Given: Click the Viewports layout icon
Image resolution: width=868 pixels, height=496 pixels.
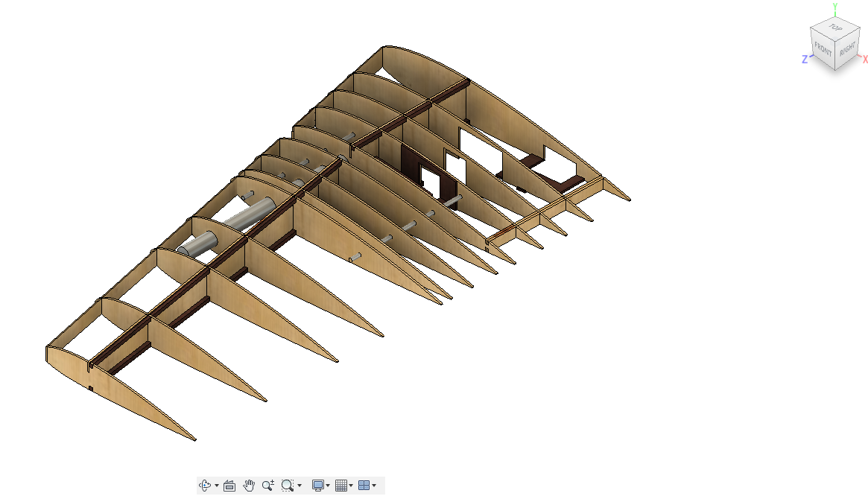Looking at the screenshot, I should [364, 486].
